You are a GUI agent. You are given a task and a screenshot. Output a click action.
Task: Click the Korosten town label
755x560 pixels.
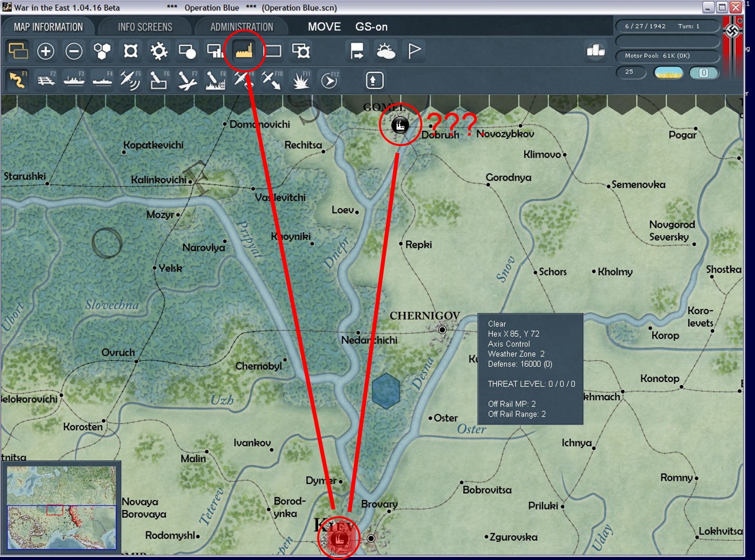tap(83, 427)
